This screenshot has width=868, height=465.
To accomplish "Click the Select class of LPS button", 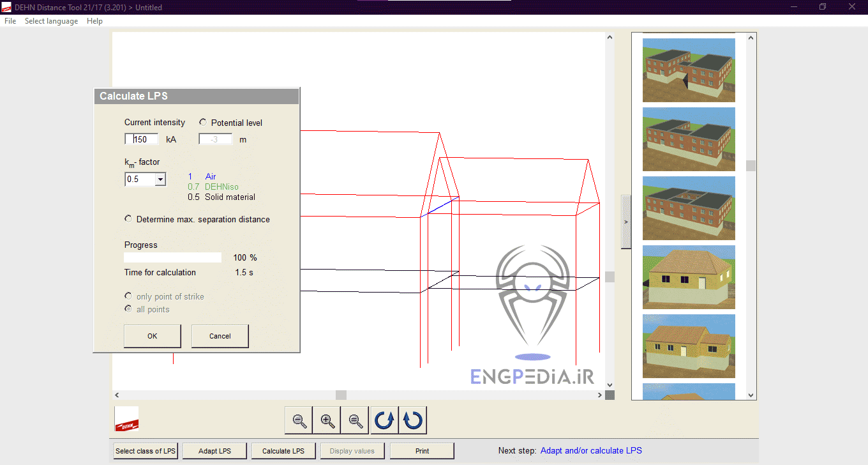I will 146,451.
